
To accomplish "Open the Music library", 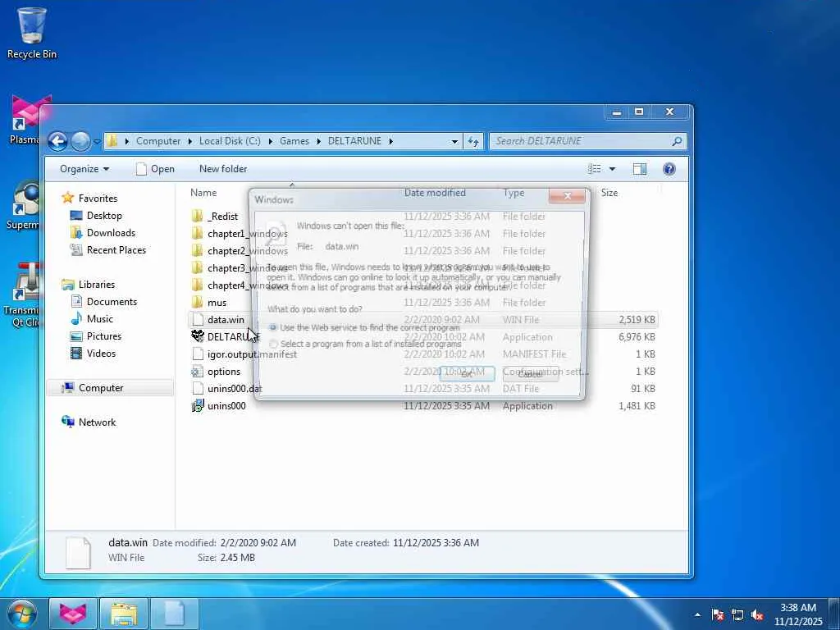I will pyautogui.click(x=92, y=319).
